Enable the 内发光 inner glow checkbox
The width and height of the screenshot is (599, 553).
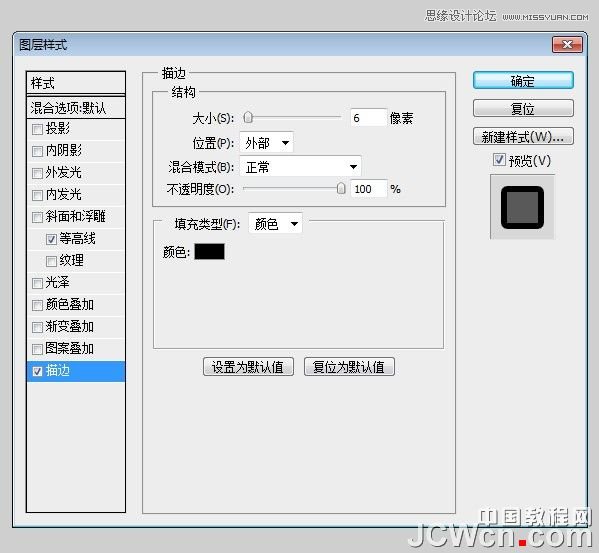[x=37, y=195]
